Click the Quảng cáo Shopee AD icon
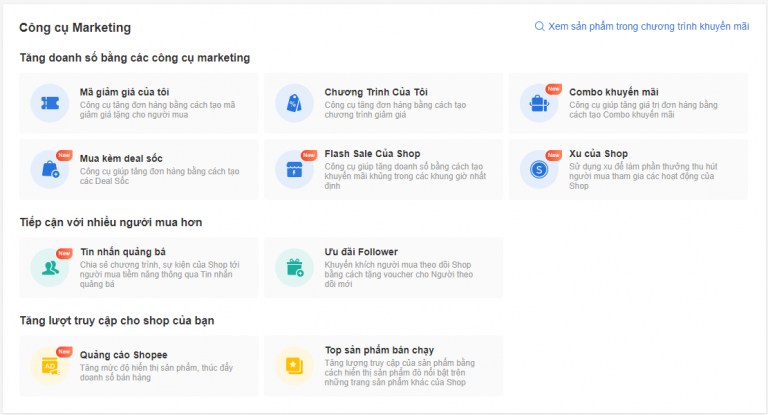The width and height of the screenshot is (768, 415). click(50, 366)
